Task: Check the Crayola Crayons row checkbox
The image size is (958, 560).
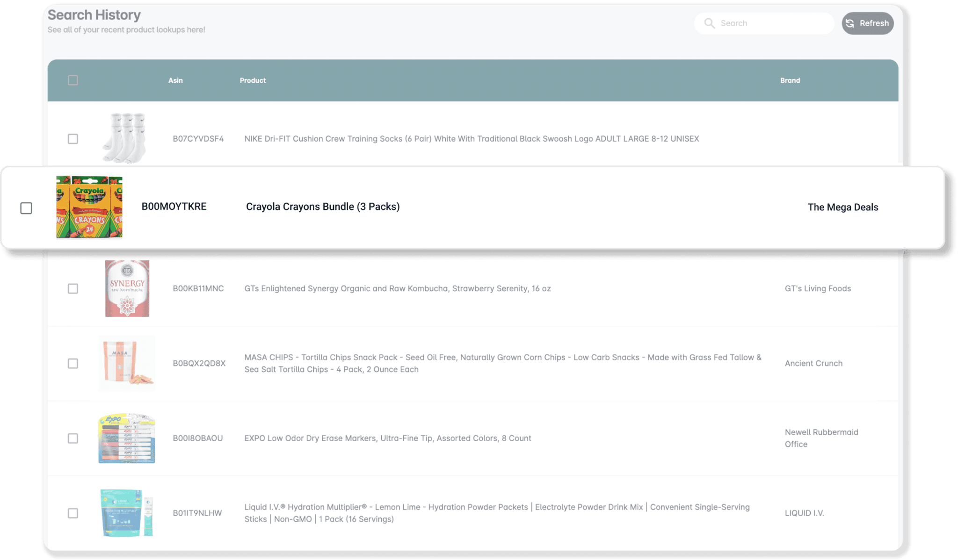Action: 26,208
